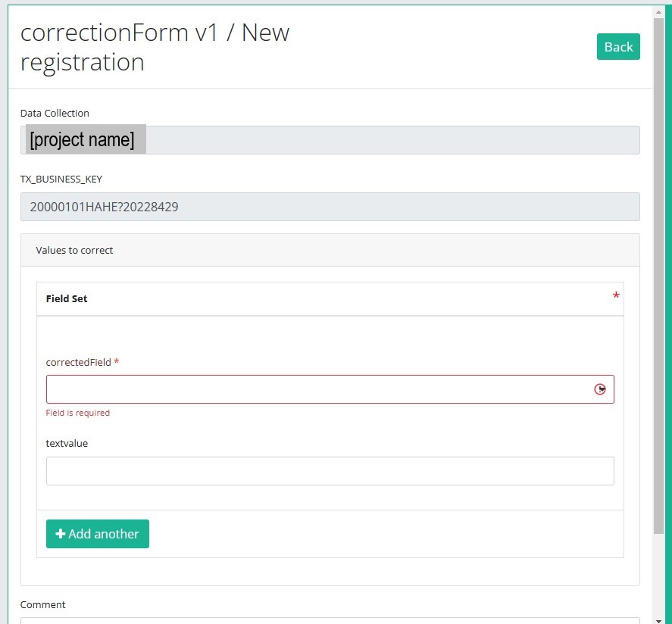
Task: Click the red asterisk in Field Set header
Action: (616, 296)
